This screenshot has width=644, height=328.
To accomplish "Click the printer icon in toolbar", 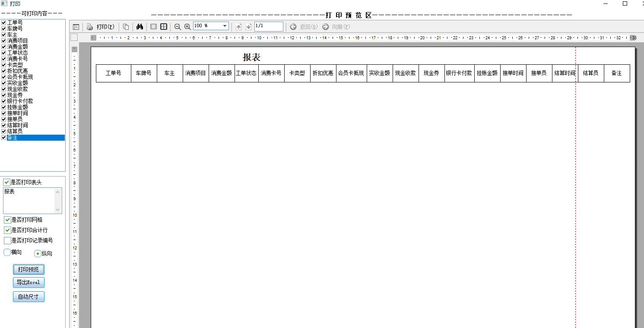I will click(90, 27).
